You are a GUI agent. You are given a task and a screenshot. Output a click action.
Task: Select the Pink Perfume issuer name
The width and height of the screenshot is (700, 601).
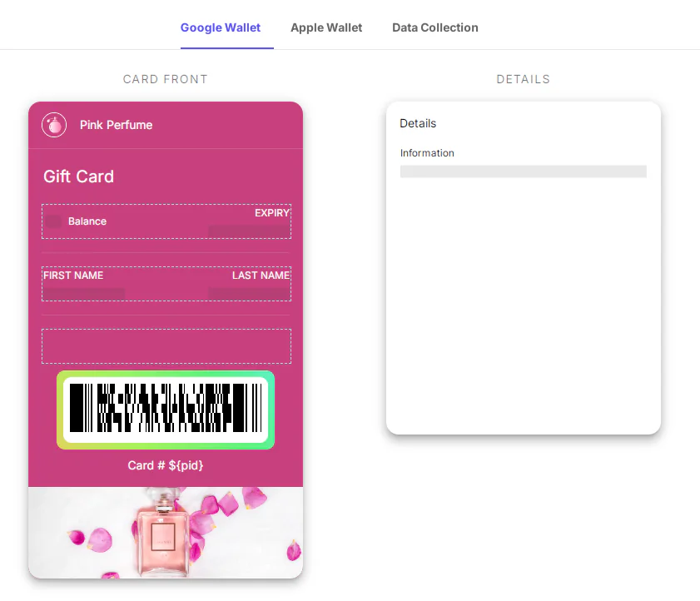[116, 125]
